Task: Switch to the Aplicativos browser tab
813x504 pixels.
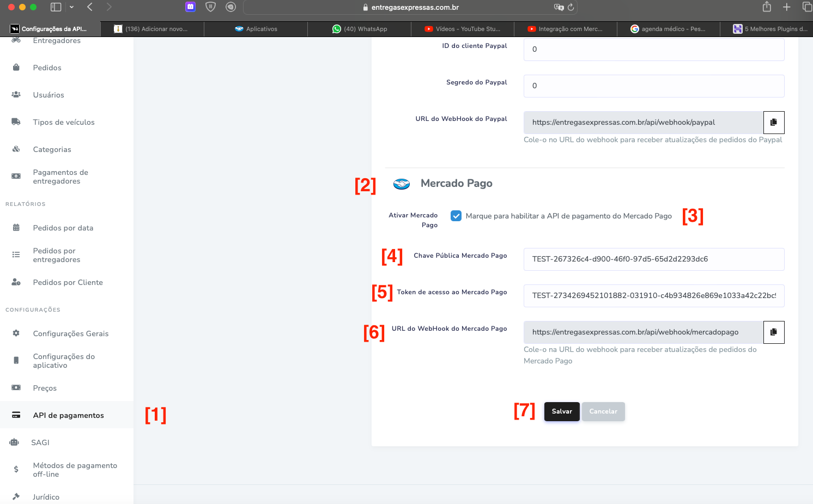Action: (256, 29)
